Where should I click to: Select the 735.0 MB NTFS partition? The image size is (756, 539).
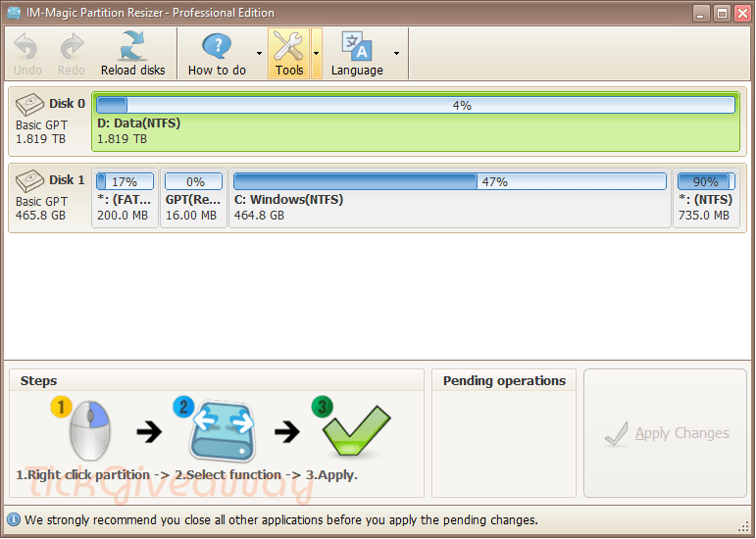click(706, 198)
